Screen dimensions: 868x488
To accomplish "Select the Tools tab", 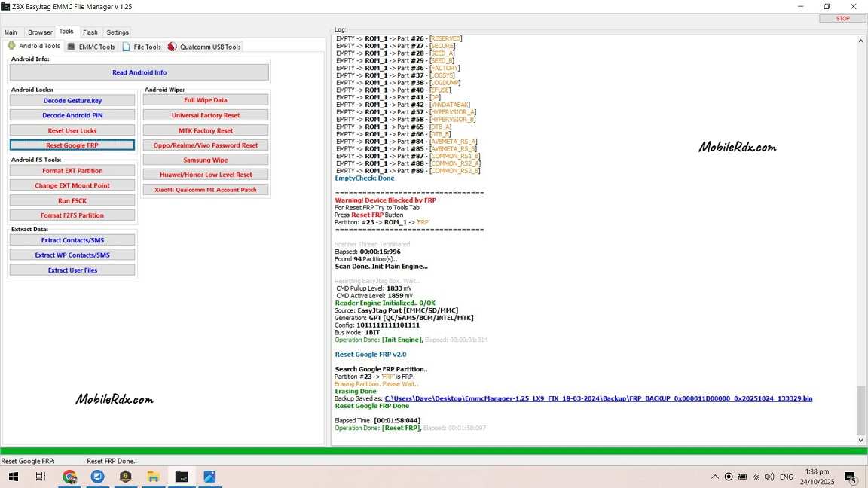I will click(x=66, y=32).
